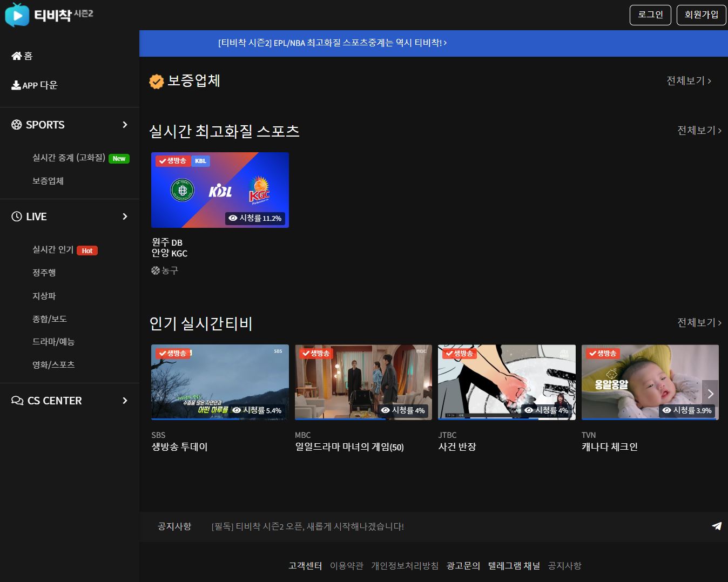Open the JTBC 사건 반장 thumbnail
This screenshot has width=728, height=582.
click(x=507, y=382)
